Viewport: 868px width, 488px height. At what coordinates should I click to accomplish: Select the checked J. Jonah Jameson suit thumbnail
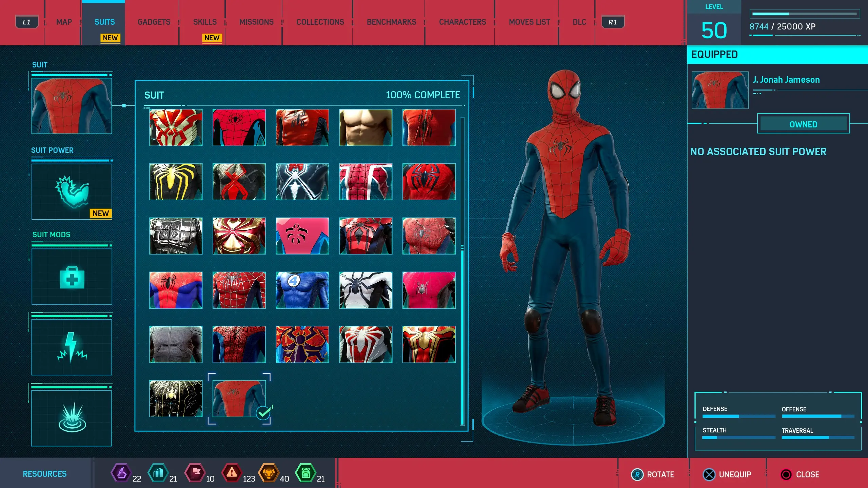pos(239,399)
